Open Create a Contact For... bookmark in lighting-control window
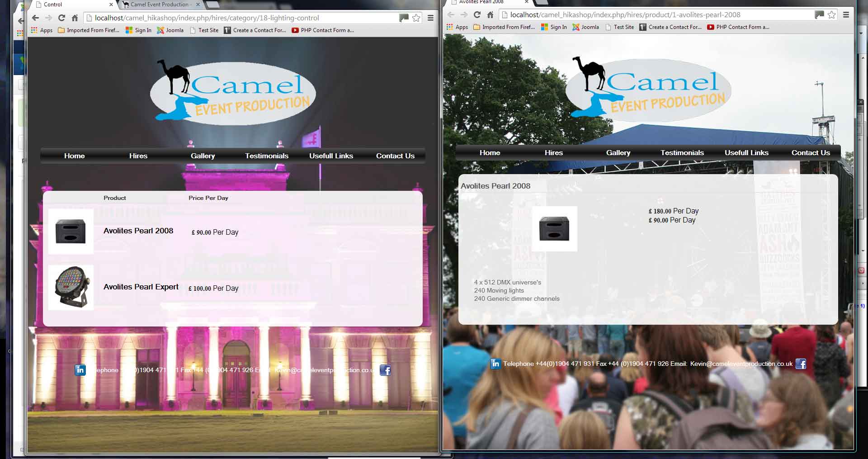The width and height of the screenshot is (868, 459). coord(255,30)
